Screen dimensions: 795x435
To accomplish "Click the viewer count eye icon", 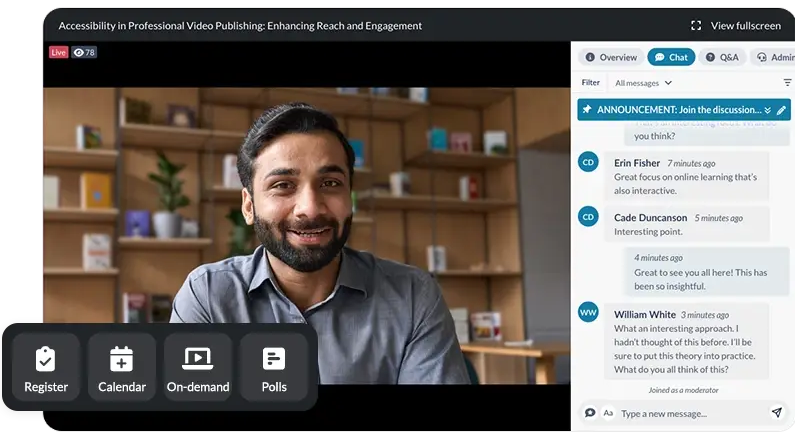I will pos(79,52).
